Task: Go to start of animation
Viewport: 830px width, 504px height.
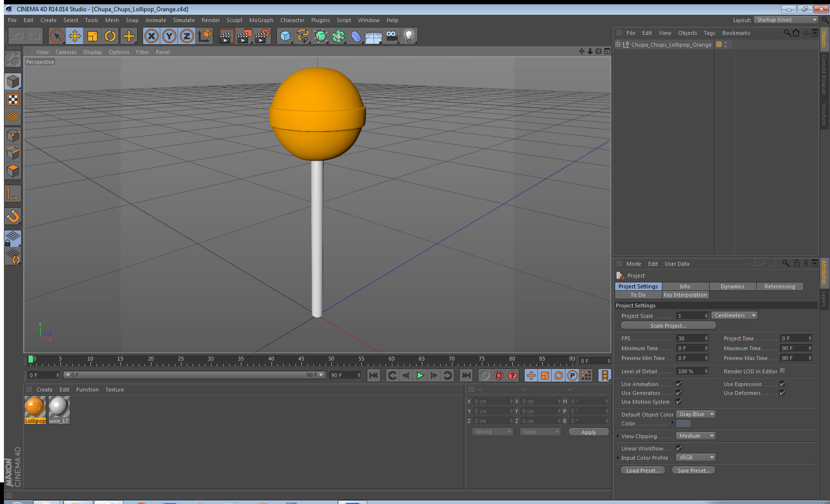Action: pyautogui.click(x=374, y=375)
